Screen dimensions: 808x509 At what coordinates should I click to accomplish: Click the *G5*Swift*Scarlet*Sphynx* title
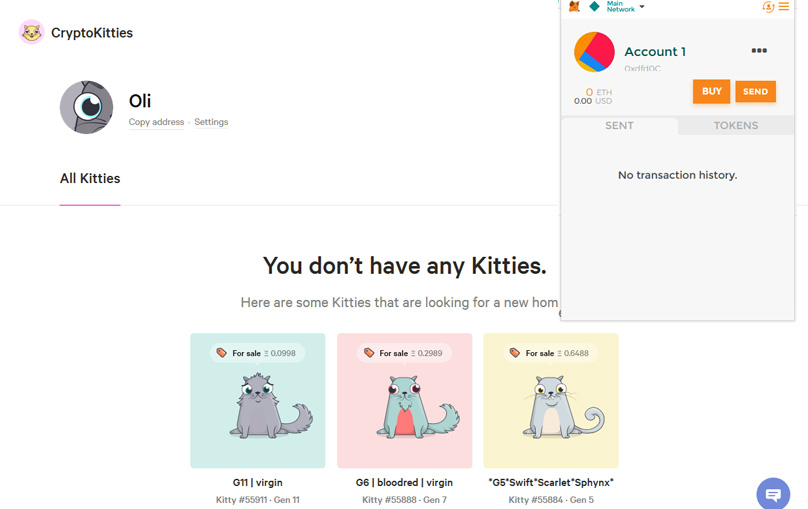(551, 483)
